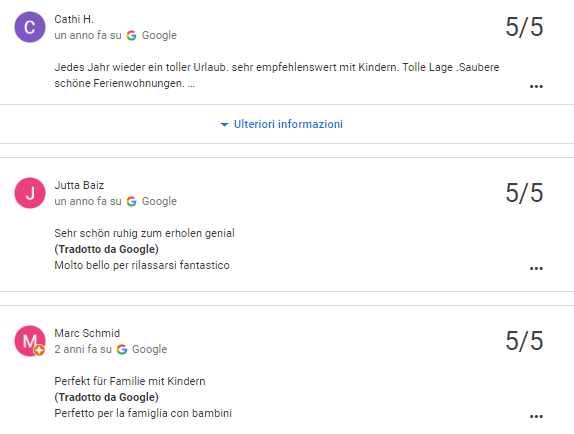Open reviewer name Marc Schmid

click(x=87, y=333)
